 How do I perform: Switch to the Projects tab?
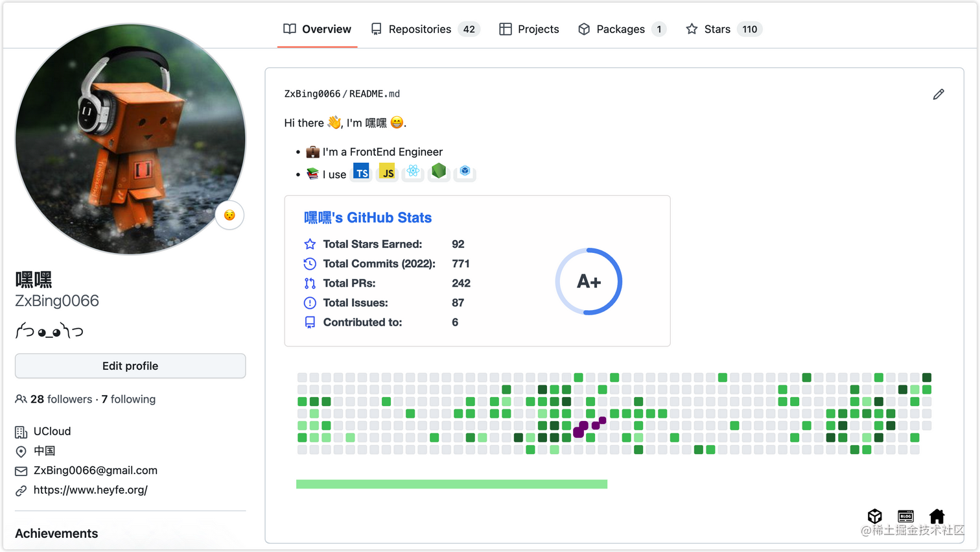[x=537, y=29]
